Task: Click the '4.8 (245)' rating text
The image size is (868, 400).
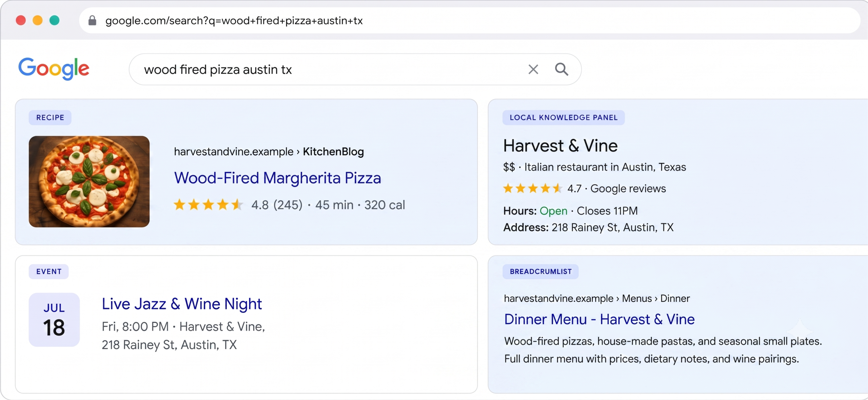Action: pyautogui.click(x=277, y=205)
